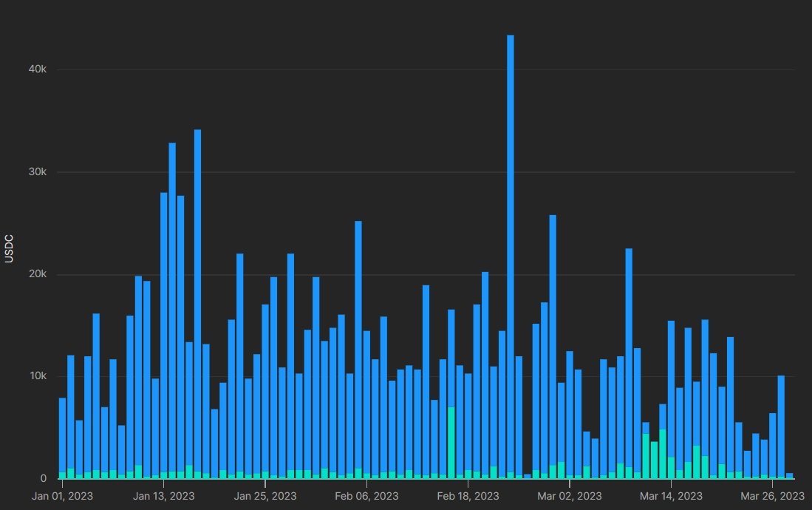Select the Jan 01, 2023 date label

pos(63,495)
